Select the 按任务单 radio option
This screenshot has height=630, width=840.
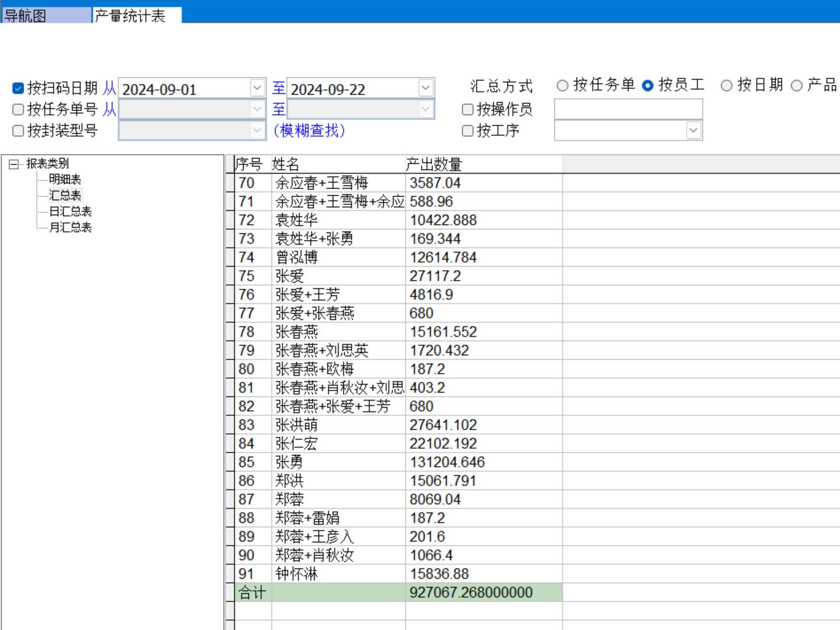562,86
